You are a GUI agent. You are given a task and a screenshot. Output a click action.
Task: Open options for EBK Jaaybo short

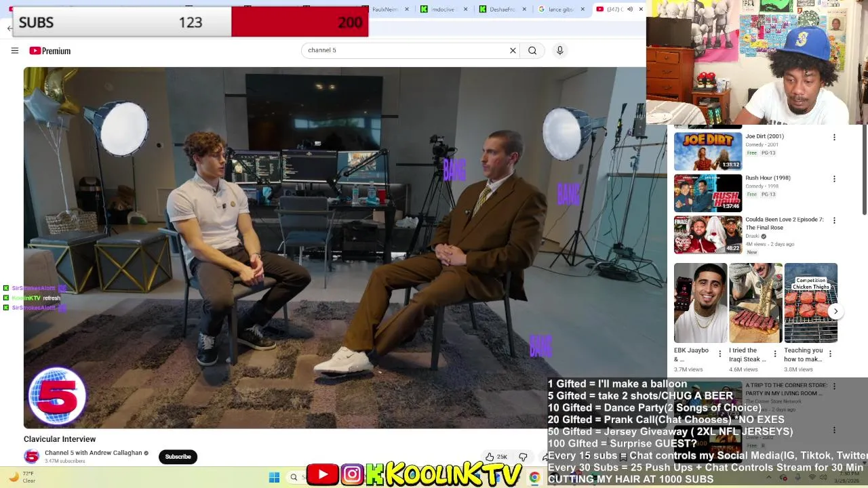pos(719,354)
